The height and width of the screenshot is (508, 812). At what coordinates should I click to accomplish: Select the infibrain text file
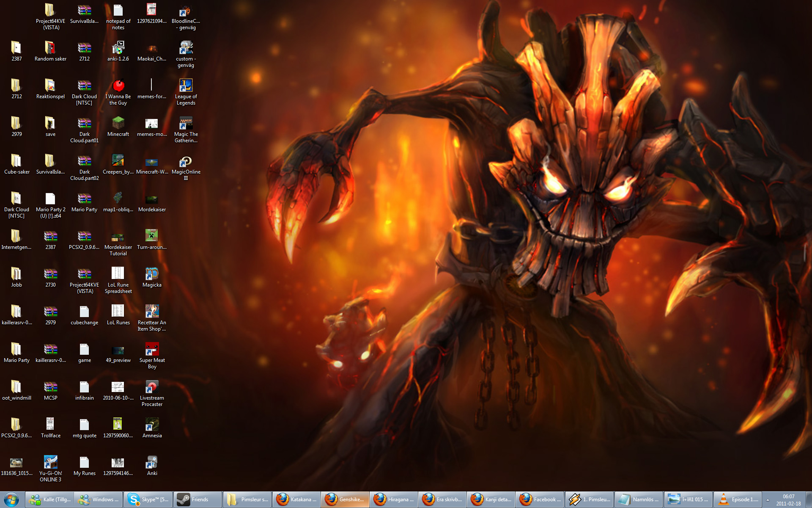(84, 390)
